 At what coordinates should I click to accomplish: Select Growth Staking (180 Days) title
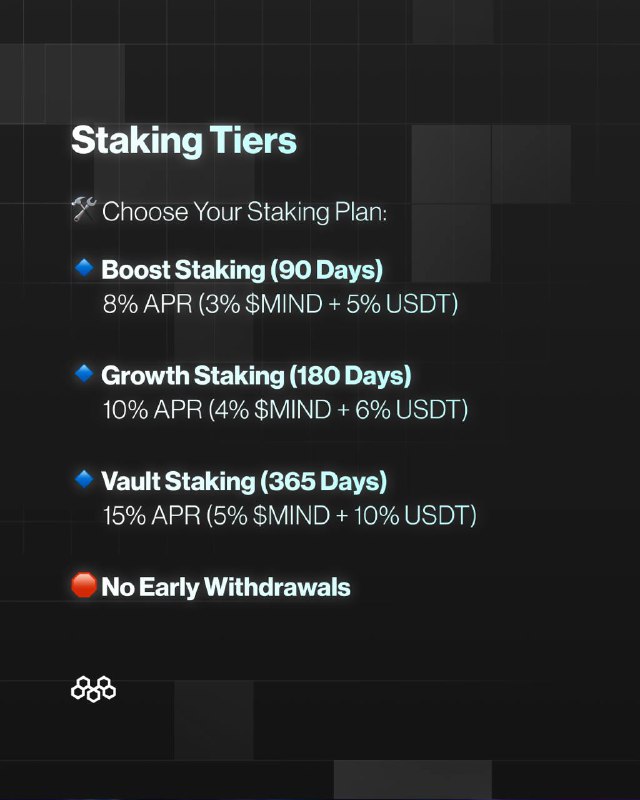256,376
